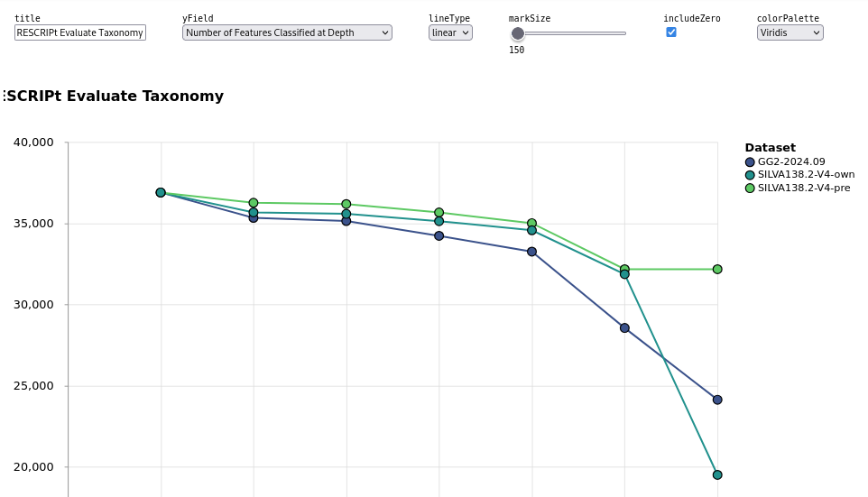Click the markSize slider handle
The image size is (868, 497).
coord(518,33)
